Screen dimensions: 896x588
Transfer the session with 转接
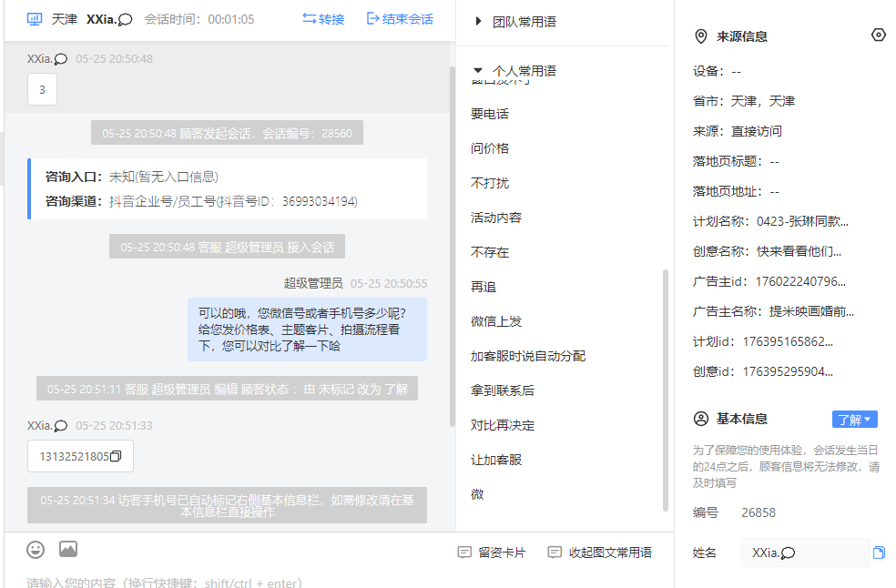323,19
